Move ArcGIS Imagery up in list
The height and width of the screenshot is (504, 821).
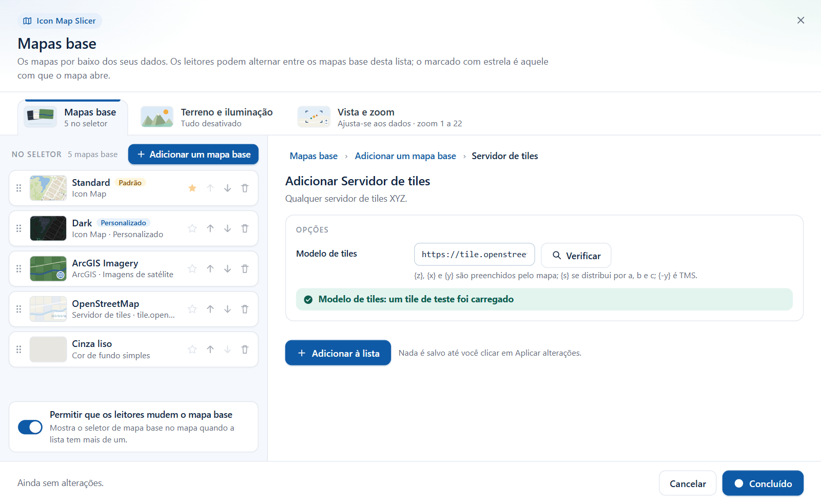click(210, 268)
